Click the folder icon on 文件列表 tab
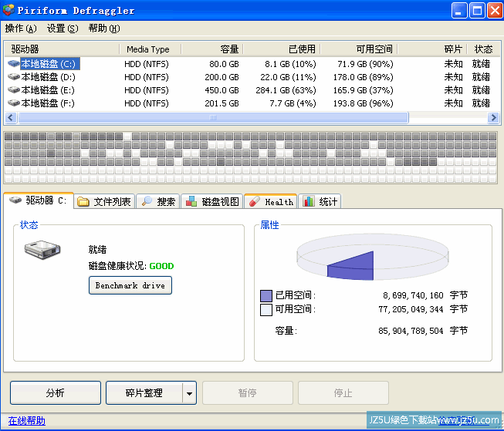This screenshot has height=431, width=504. tap(83, 202)
